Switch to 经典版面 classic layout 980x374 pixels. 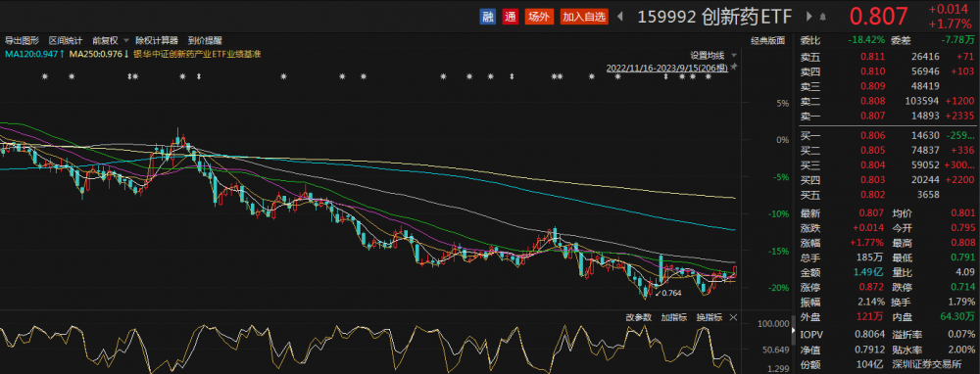(x=767, y=40)
